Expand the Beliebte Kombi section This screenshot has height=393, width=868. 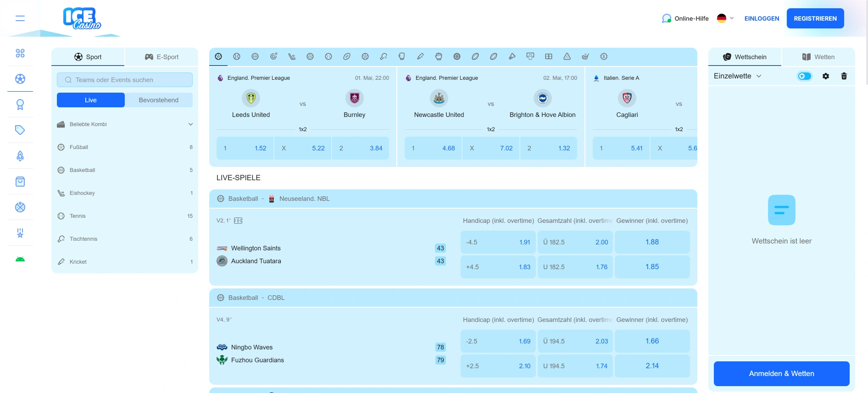tap(125, 124)
